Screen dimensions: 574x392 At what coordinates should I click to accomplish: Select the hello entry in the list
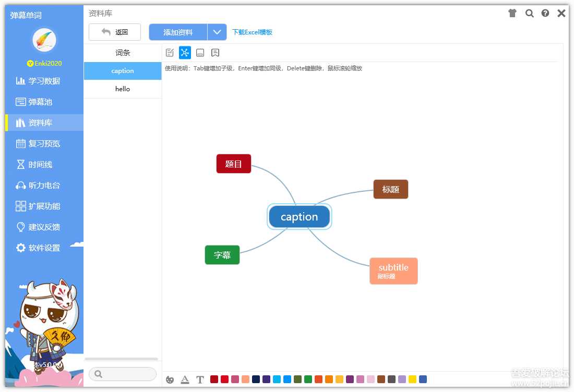click(122, 89)
